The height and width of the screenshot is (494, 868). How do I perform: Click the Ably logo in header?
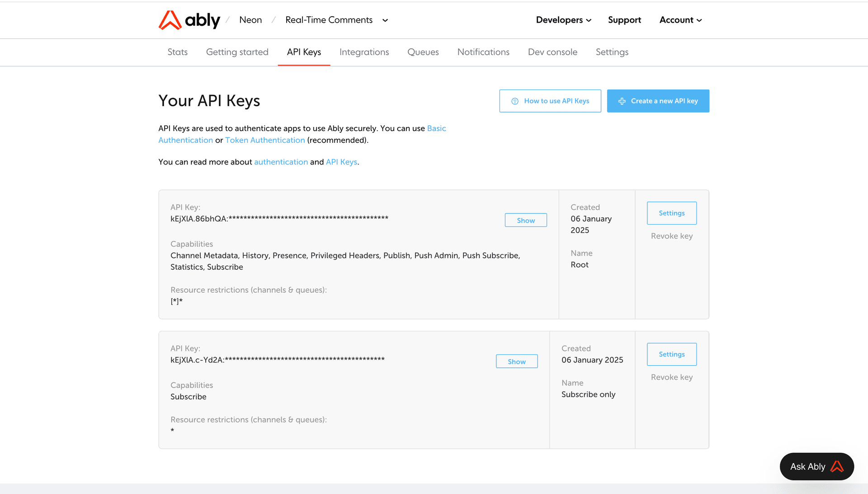coord(189,20)
